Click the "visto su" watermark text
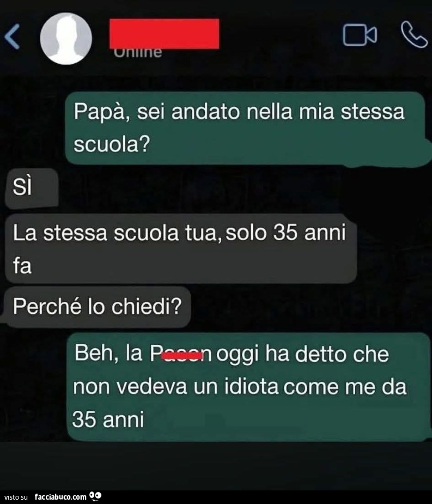Screen dimensions: 432x504 (16, 497)
